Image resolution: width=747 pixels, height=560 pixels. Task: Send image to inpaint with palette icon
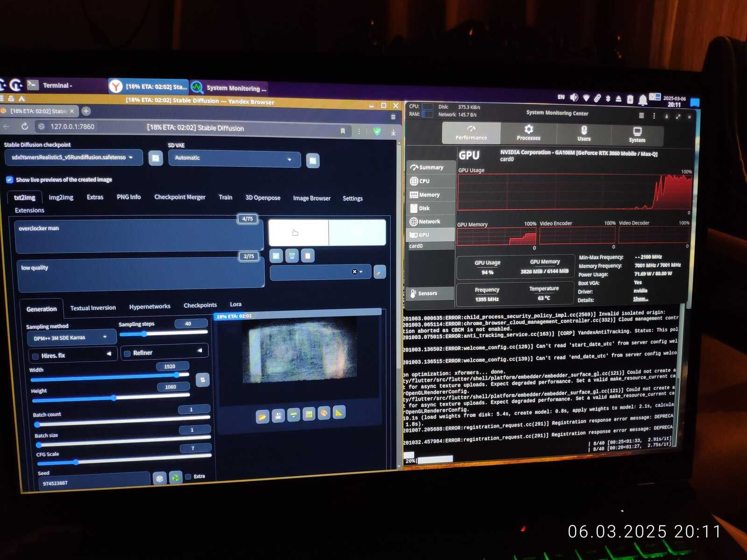click(x=324, y=413)
